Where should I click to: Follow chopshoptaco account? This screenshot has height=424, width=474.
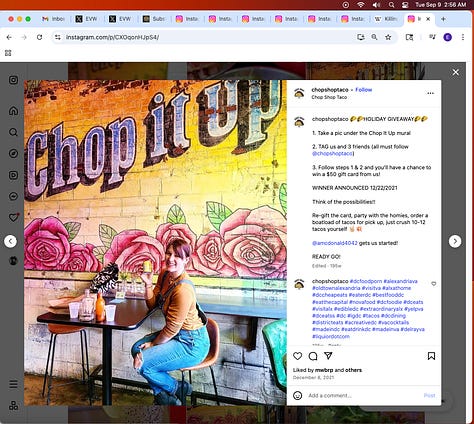[x=363, y=90]
